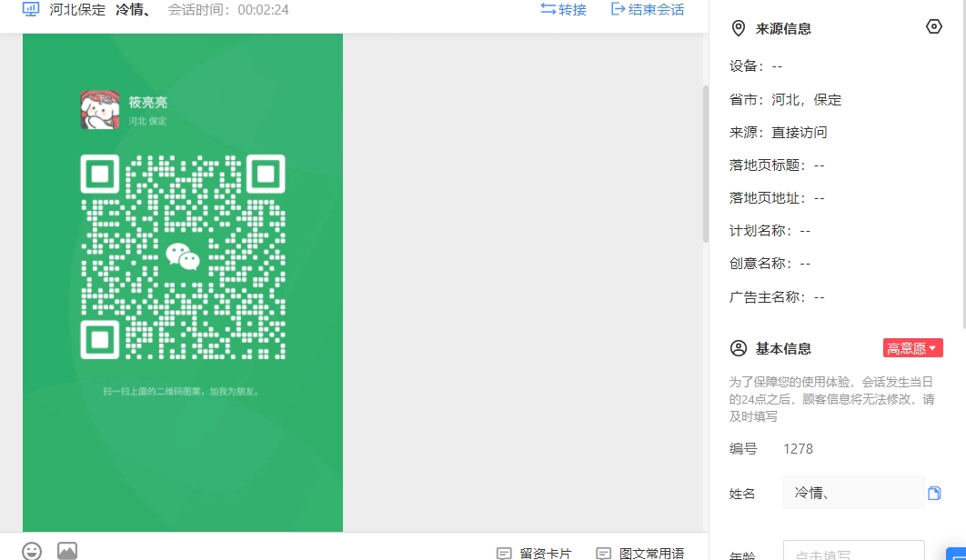Viewport: 966px width, 560px height.
Task: Click the 广告主名称 row
Action: coord(776,297)
